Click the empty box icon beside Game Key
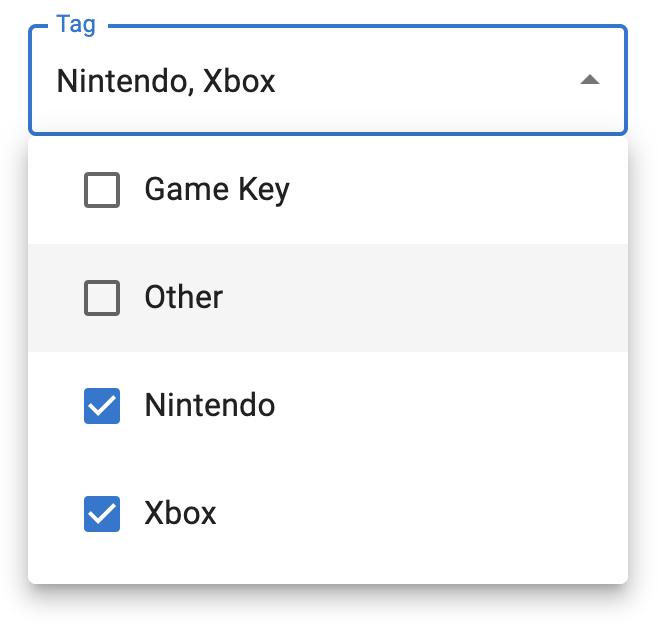The width and height of the screenshot is (658, 624). [x=102, y=190]
